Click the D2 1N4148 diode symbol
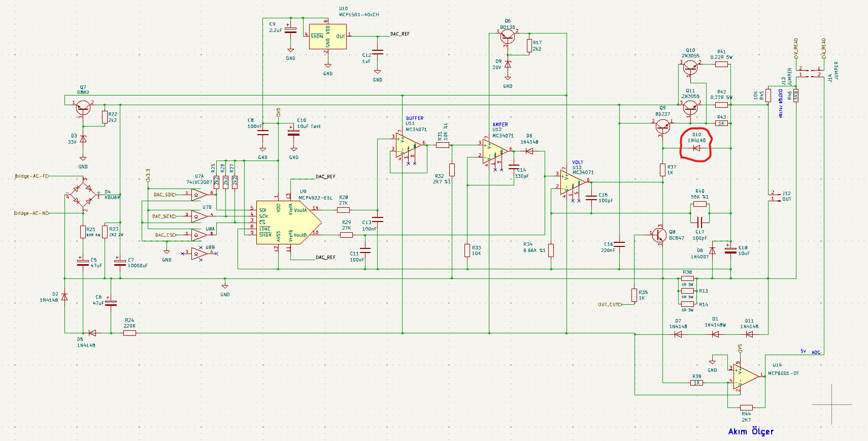Viewport: 868px width, 441px height. coord(64,297)
